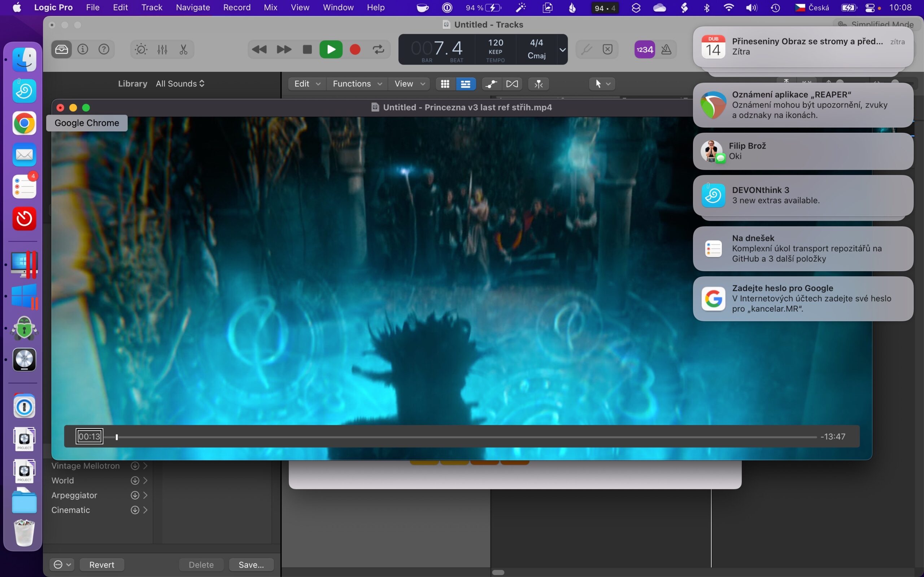Image resolution: width=924 pixels, height=577 pixels.
Task: Show track automation icon
Action: point(491,84)
